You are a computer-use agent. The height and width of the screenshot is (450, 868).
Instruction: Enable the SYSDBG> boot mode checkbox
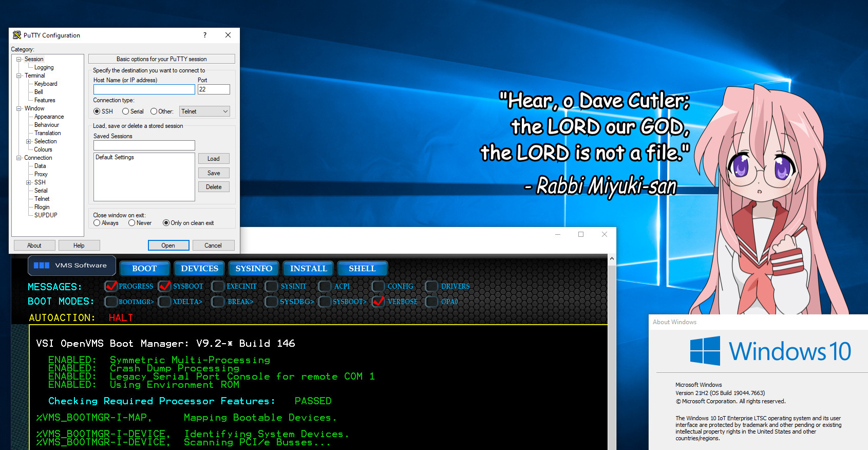[x=271, y=302]
